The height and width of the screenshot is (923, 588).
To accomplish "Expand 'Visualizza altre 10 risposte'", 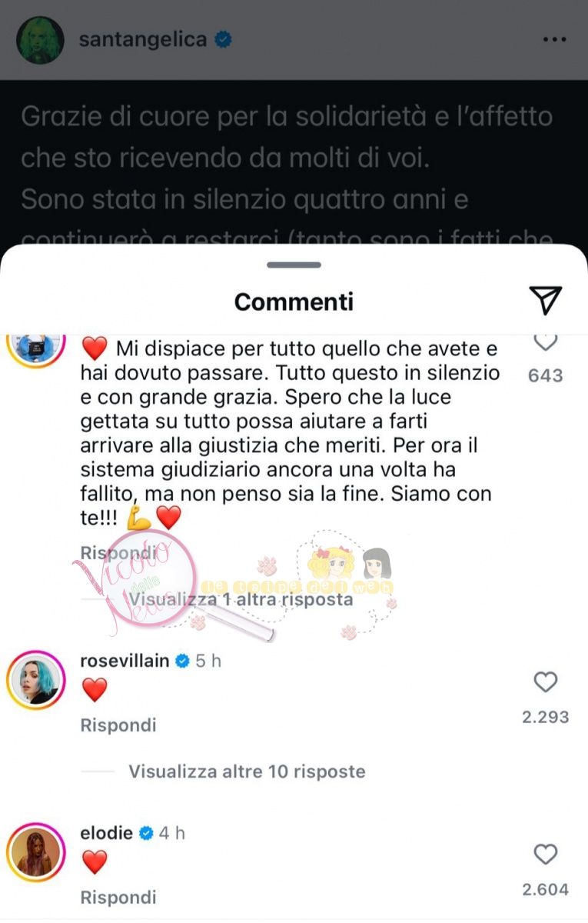I will [x=247, y=771].
